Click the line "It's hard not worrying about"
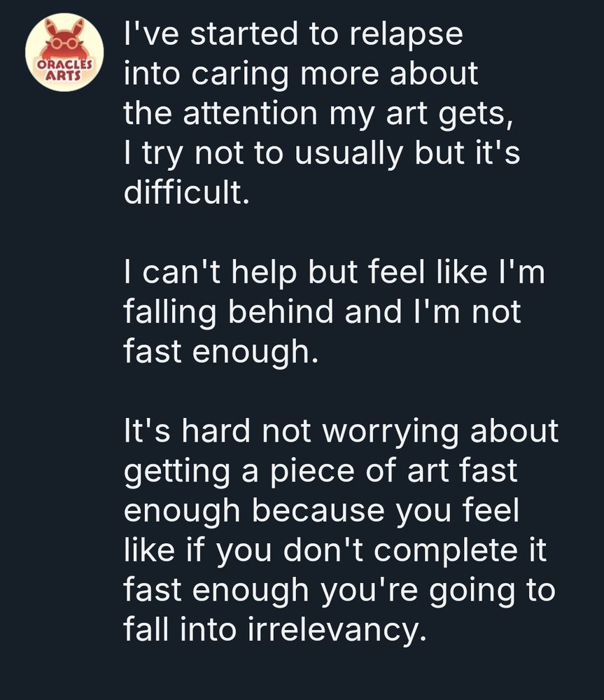This screenshot has width=604, height=700. [x=341, y=431]
